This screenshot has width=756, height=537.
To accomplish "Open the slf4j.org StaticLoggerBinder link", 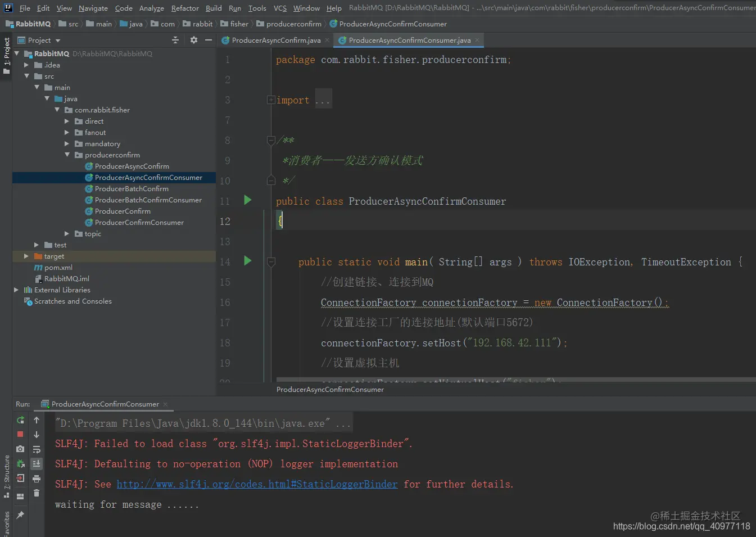I will pyautogui.click(x=257, y=484).
